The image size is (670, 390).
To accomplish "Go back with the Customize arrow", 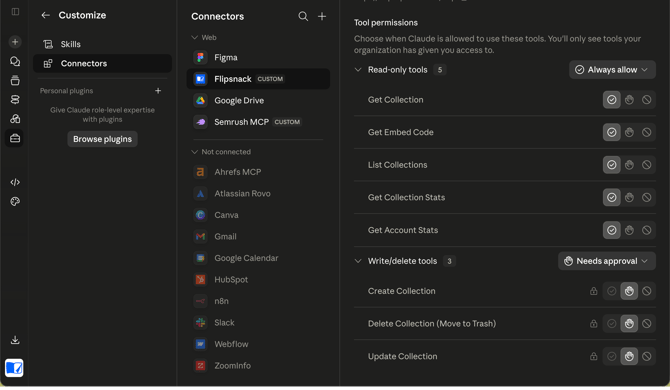I will click(45, 15).
